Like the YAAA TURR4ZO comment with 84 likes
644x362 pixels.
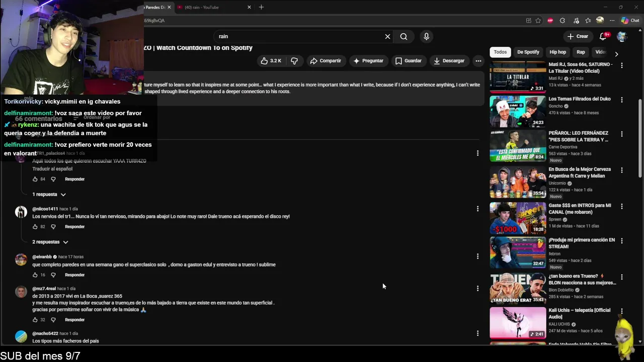(35, 179)
